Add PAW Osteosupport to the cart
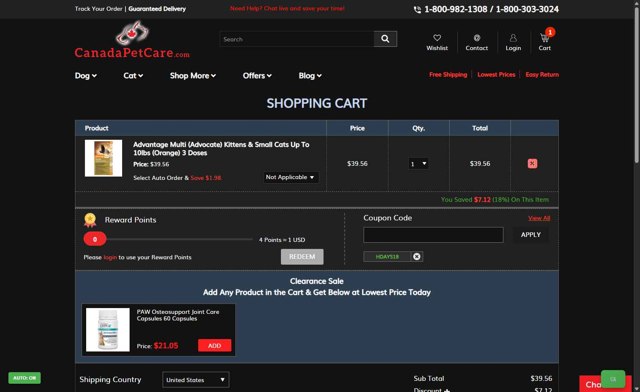The width and height of the screenshot is (640, 392). (215, 345)
